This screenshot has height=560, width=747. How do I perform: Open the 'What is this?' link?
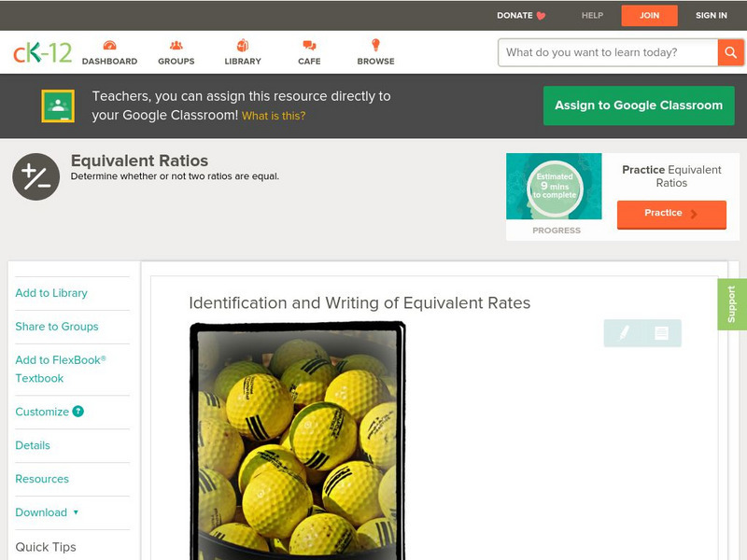[x=274, y=116]
